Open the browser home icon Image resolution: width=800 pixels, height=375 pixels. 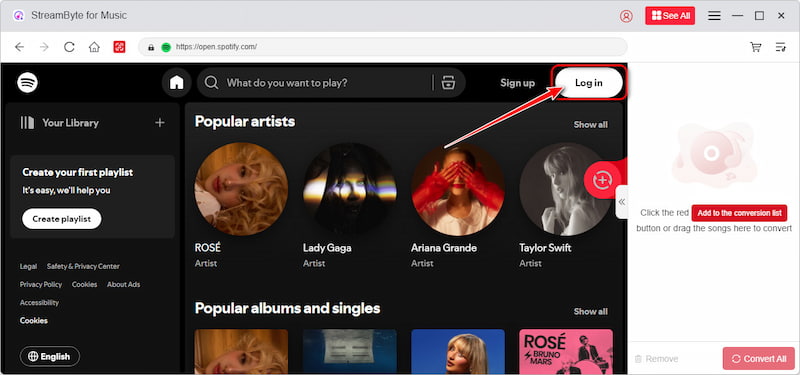tap(94, 47)
